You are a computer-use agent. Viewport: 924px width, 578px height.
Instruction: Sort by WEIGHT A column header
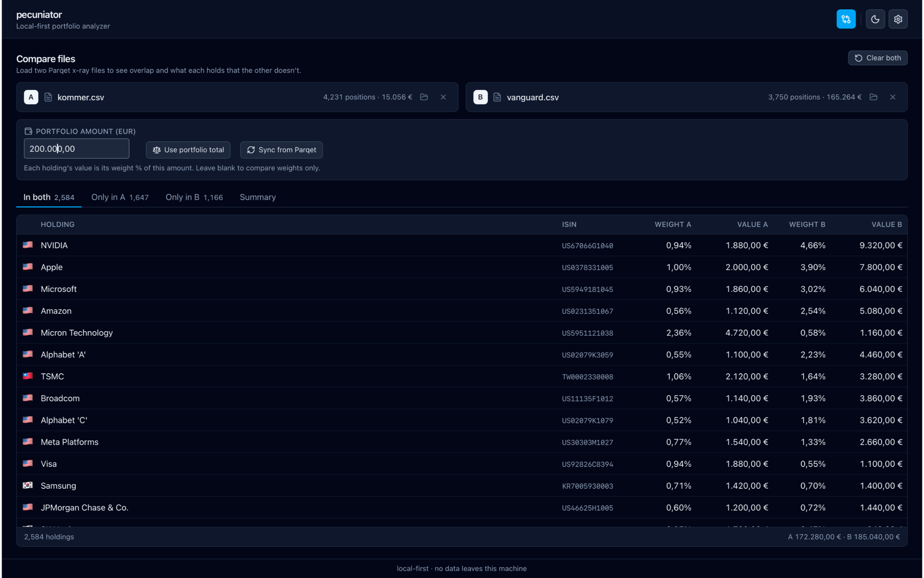pyautogui.click(x=672, y=224)
